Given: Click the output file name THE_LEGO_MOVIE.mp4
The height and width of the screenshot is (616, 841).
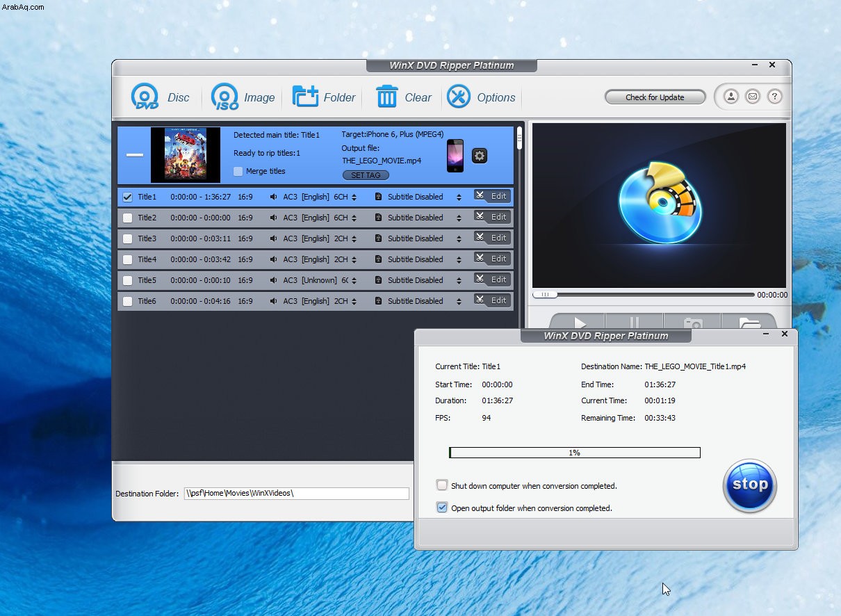Looking at the screenshot, I should coord(381,161).
